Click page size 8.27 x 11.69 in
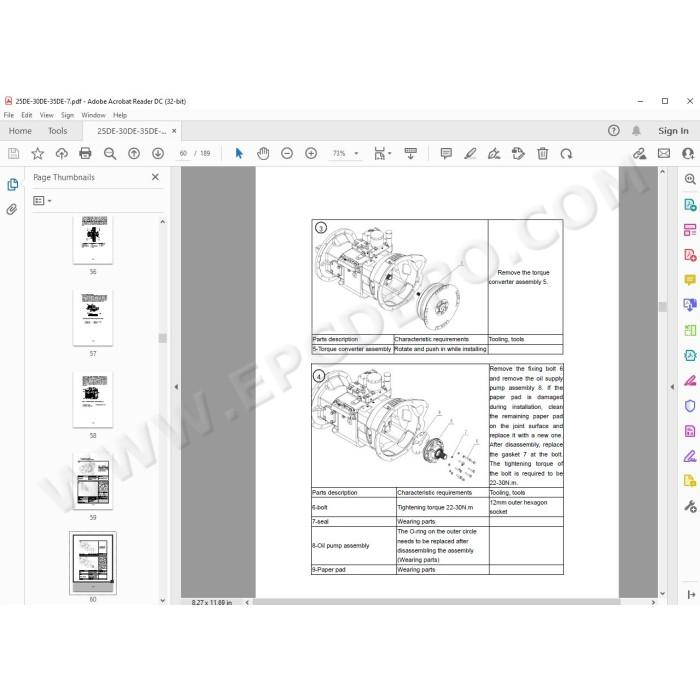This screenshot has width=700, height=700. pos(212,602)
